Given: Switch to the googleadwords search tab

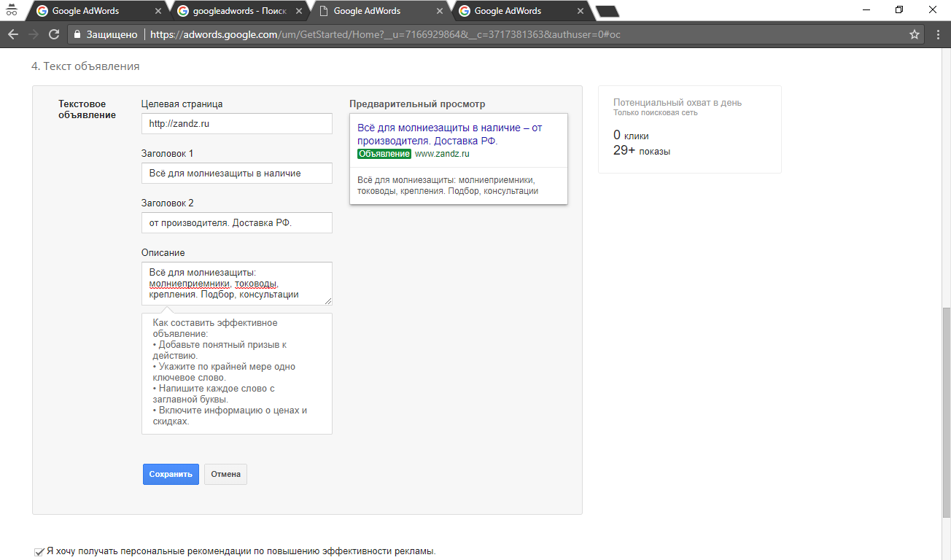Looking at the screenshot, I should pyautogui.click(x=237, y=11).
